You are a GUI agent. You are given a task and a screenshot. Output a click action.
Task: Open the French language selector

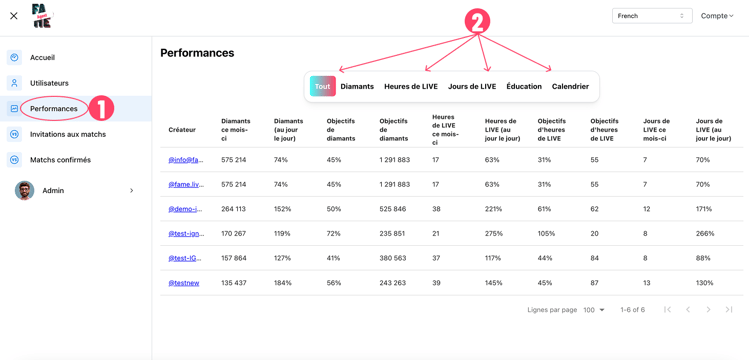coord(652,16)
